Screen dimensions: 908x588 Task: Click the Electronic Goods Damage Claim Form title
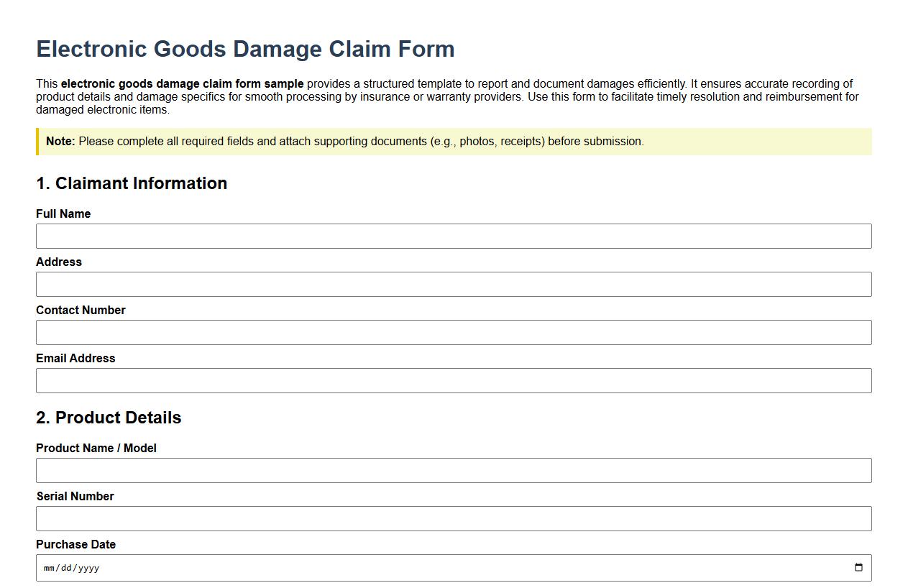point(245,49)
